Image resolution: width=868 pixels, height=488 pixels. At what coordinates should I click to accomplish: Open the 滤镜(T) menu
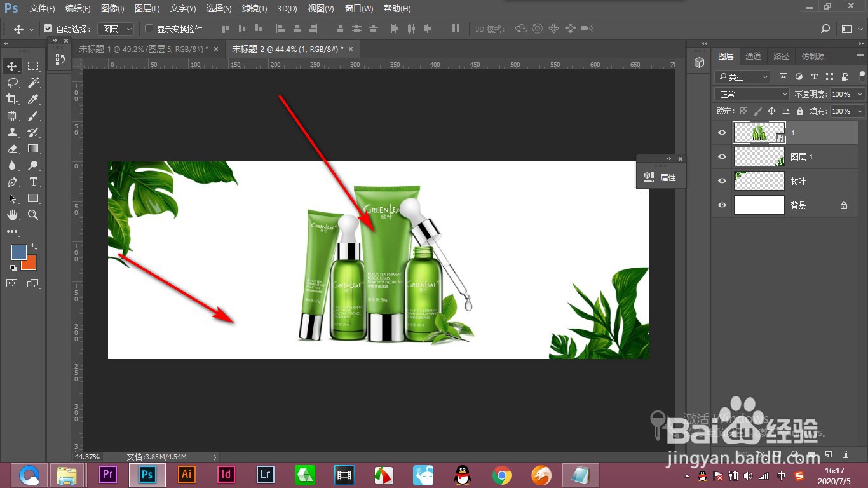pyautogui.click(x=255, y=8)
